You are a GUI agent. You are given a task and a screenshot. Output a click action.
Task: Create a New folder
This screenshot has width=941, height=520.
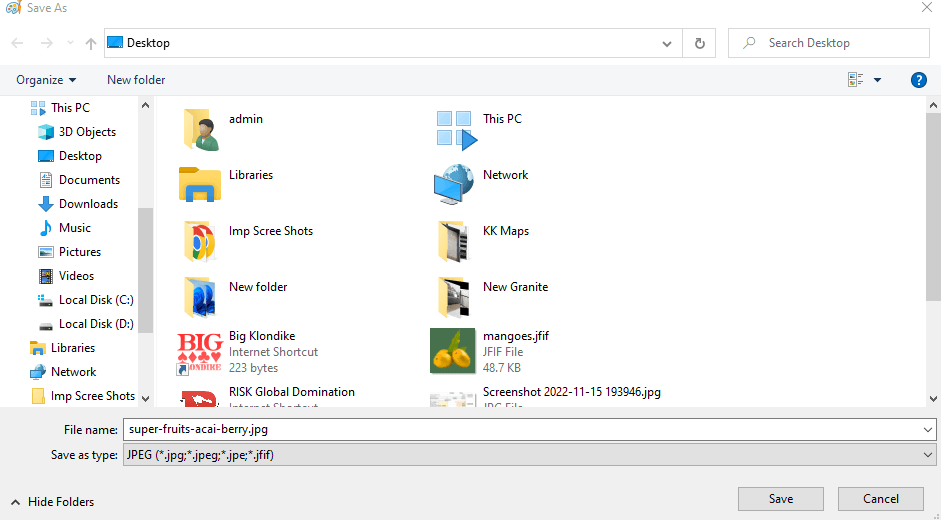136,80
